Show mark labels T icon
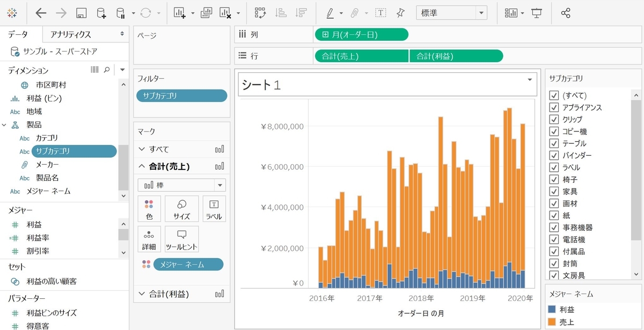644x330 pixels. click(380, 13)
